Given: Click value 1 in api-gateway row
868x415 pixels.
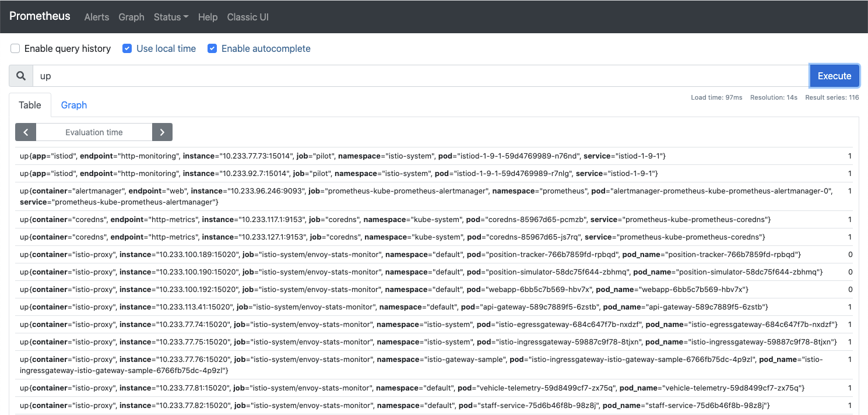Looking at the screenshot, I should pos(850,307).
